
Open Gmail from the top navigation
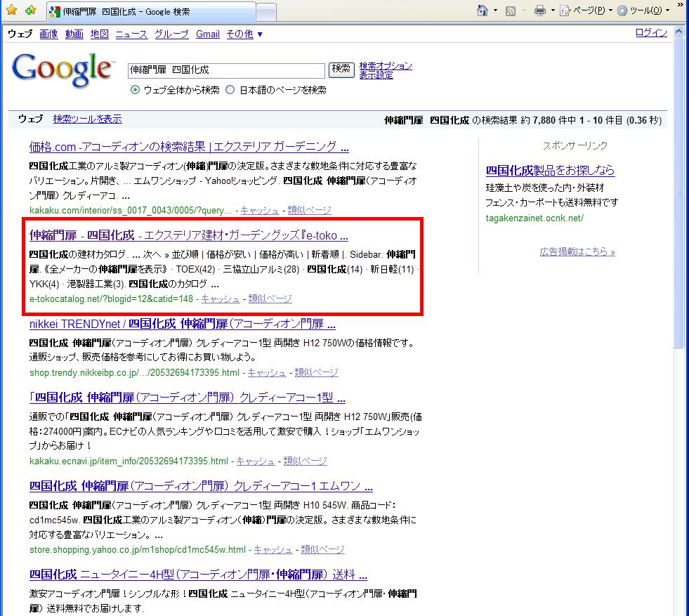208,34
